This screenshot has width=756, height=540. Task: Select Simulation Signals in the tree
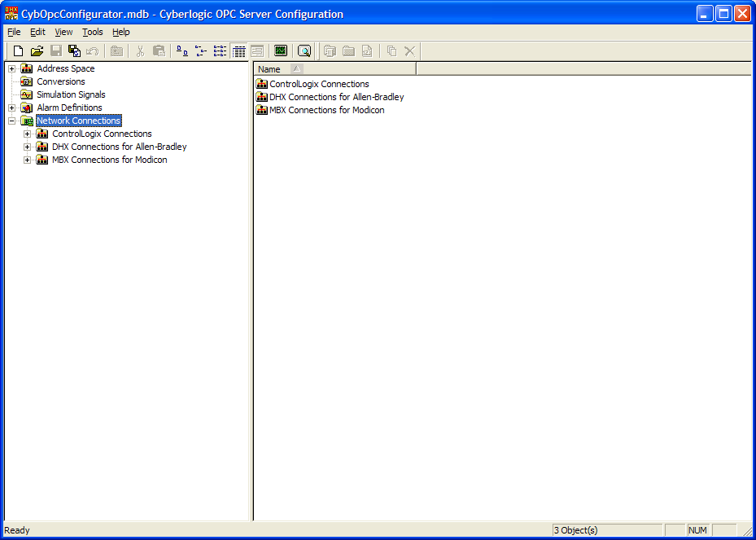click(71, 94)
